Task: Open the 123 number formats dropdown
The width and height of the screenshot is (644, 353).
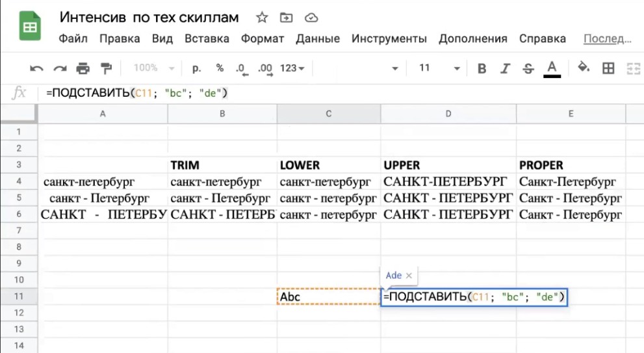Action: (x=292, y=68)
